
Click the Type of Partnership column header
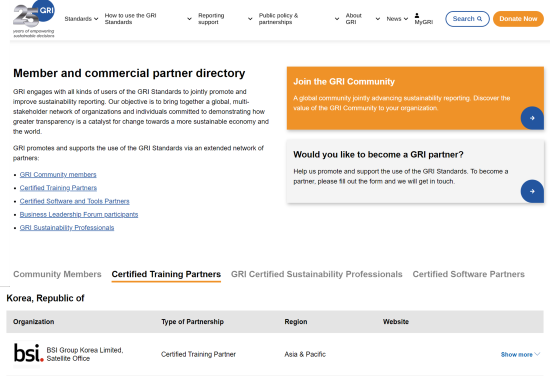(192, 322)
